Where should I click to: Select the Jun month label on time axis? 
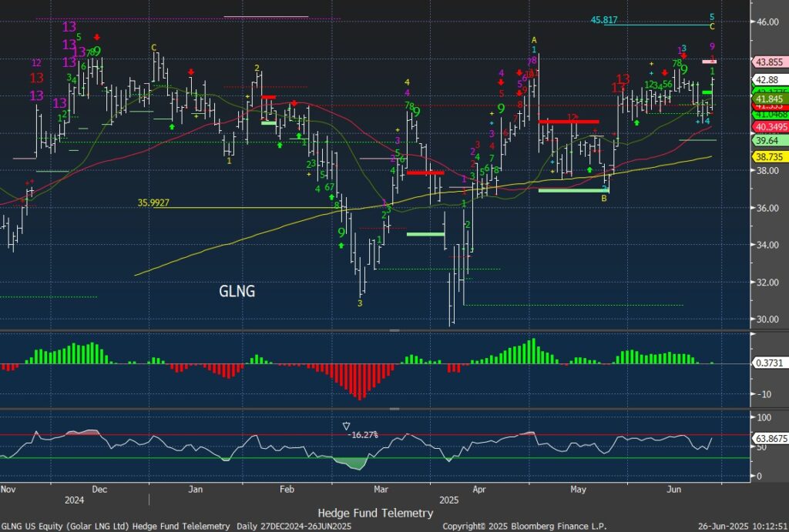673,489
